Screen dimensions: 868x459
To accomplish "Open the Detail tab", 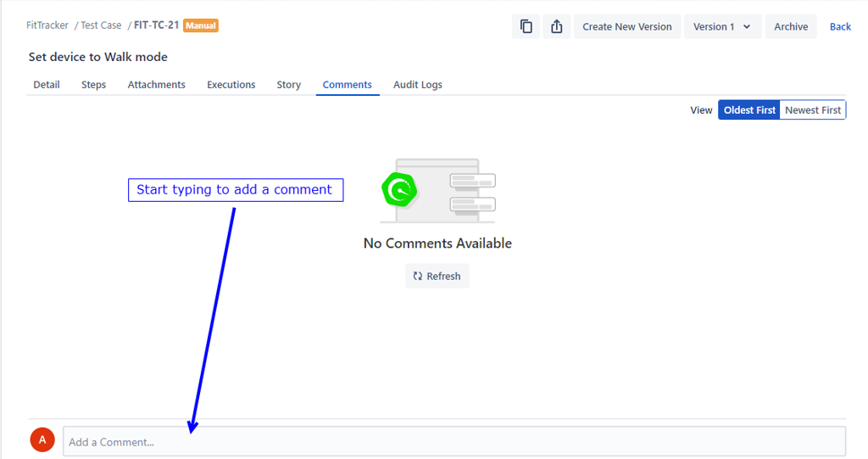I will (x=47, y=85).
